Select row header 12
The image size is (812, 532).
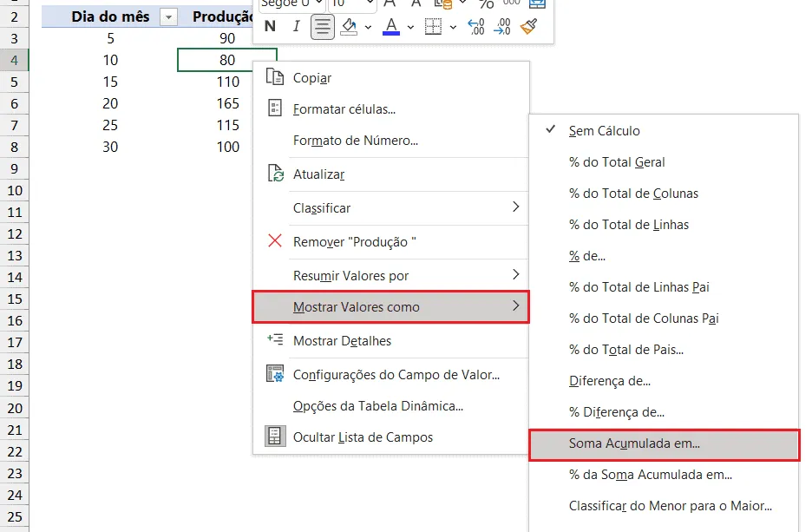(x=15, y=234)
